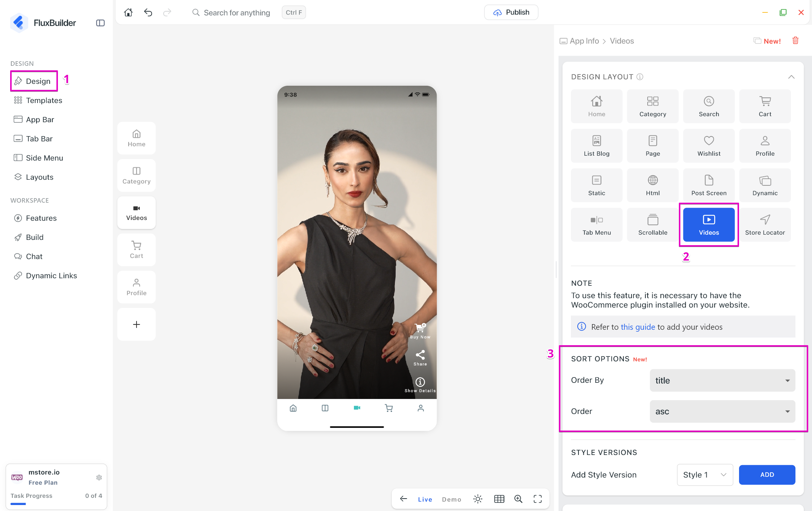The image size is (812, 511).
Task: Choose the Static layout tile
Action: pos(596,185)
